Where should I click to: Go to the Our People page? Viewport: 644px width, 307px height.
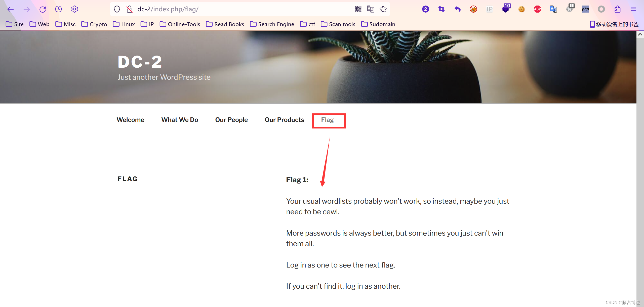point(231,120)
